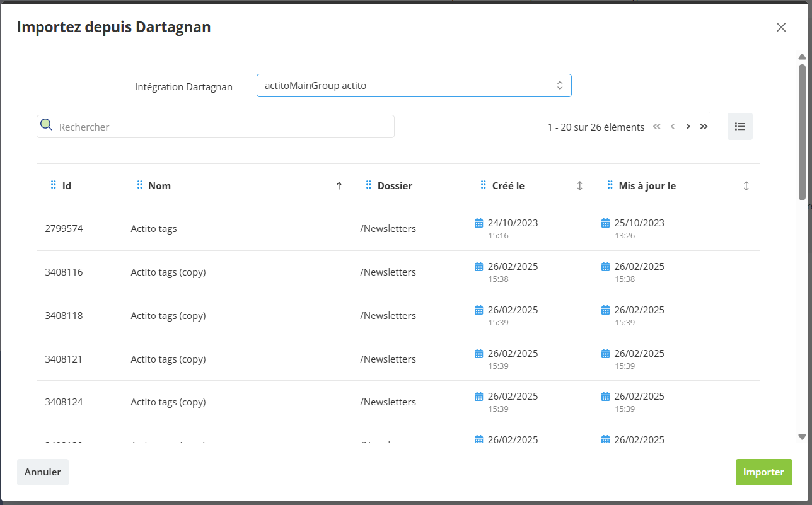Focus the Rechercher search field
812x505 pixels.
216,127
